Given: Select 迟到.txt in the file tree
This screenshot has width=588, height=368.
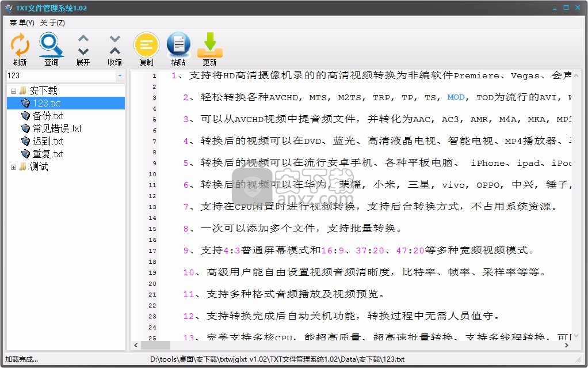Looking at the screenshot, I should point(48,141).
